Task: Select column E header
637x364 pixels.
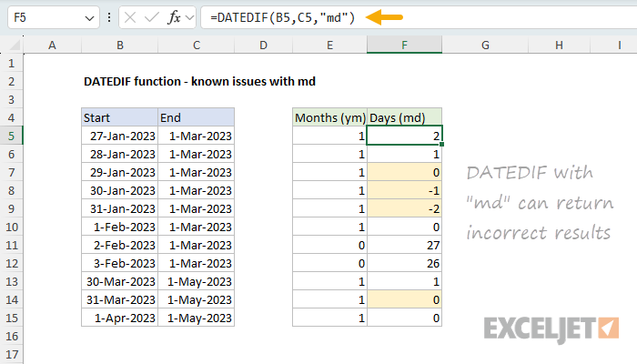Action: pyautogui.click(x=329, y=45)
